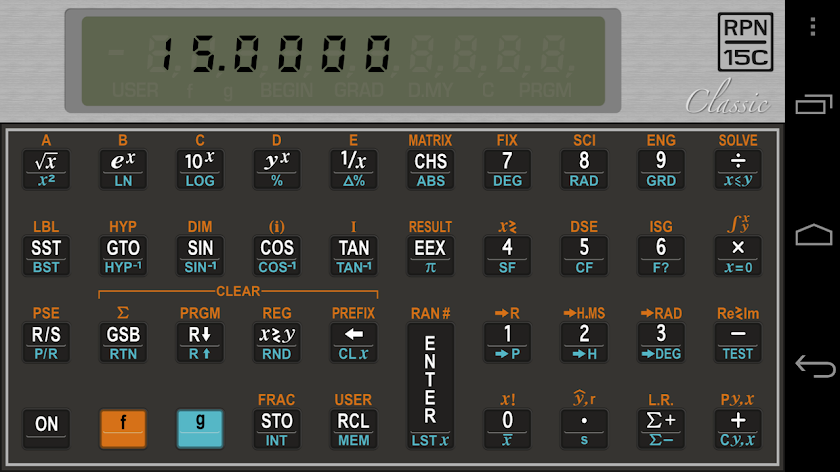Tap the roll down R↓ key
This screenshot has height=472, width=840.
coord(200,342)
